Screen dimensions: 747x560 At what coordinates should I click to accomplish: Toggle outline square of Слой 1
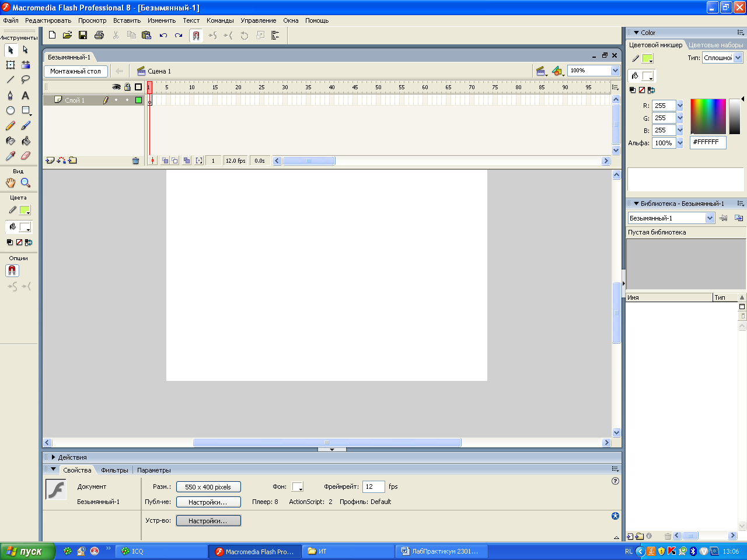pyautogui.click(x=138, y=100)
